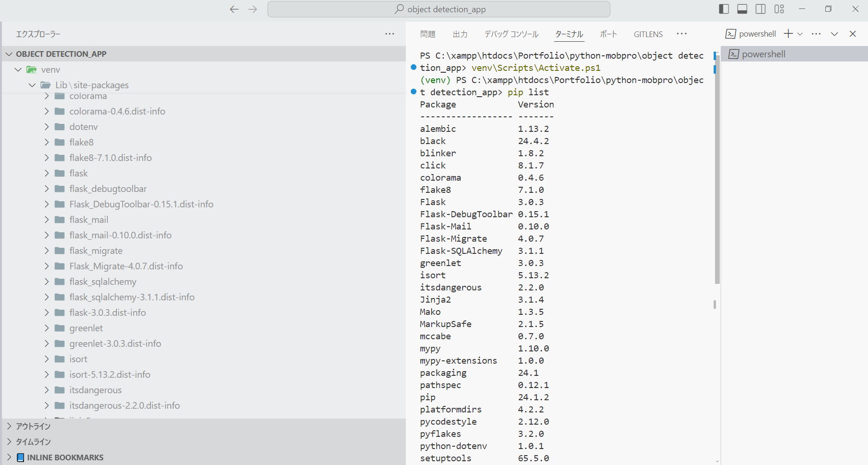
Task: Go forward using the right arrow
Action: (253, 9)
